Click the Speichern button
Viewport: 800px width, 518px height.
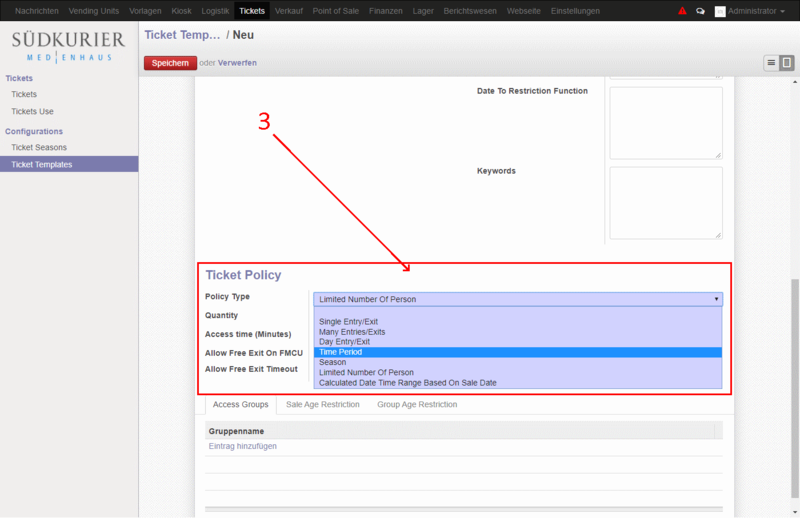tap(170, 63)
